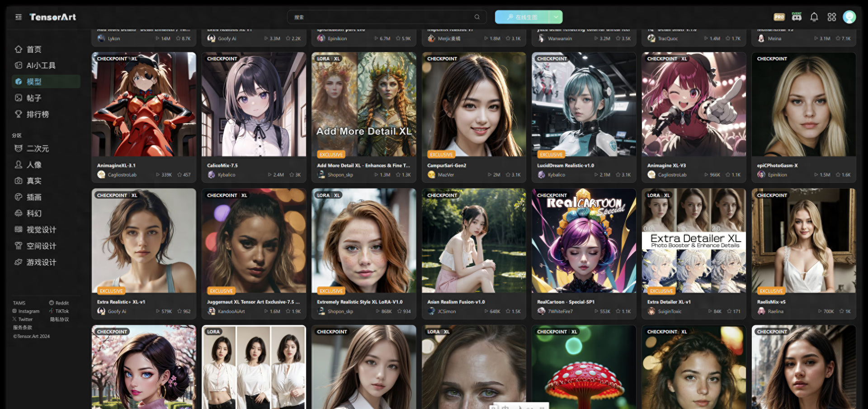Select the 科幻 category
This screenshot has height=409, width=868.
pos(46,214)
